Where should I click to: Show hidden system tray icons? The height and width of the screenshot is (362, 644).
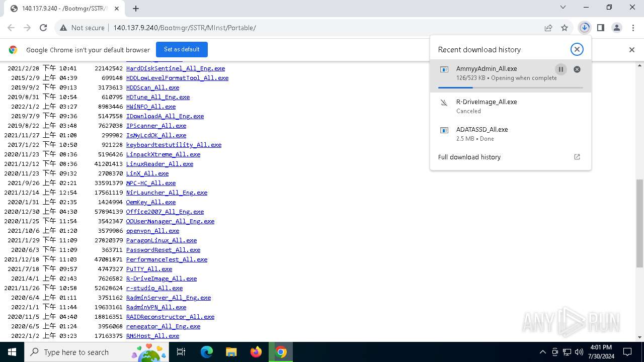click(x=542, y=352)
